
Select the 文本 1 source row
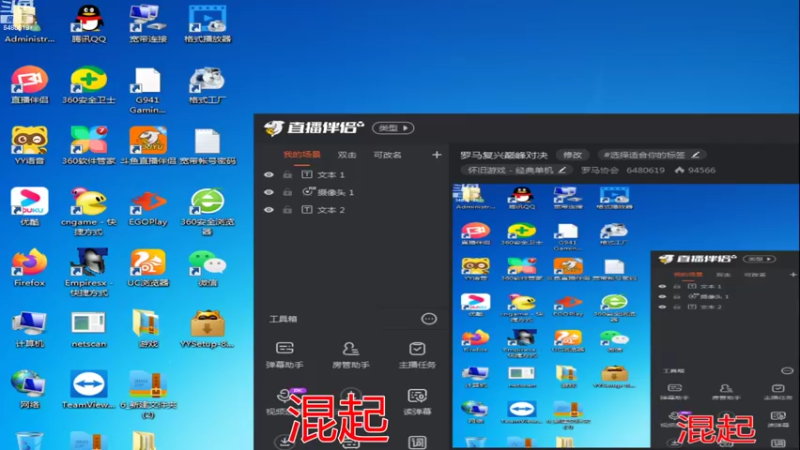pos(352,174)
